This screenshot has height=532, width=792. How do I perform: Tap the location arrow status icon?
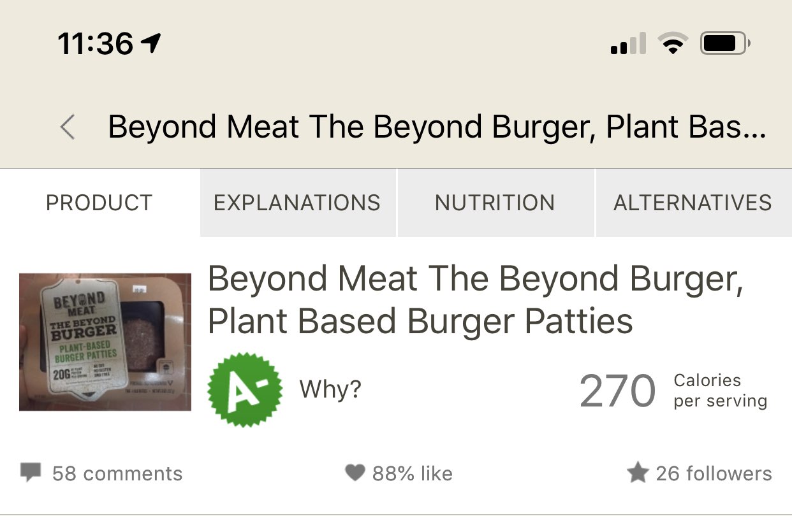click(150, 43)
